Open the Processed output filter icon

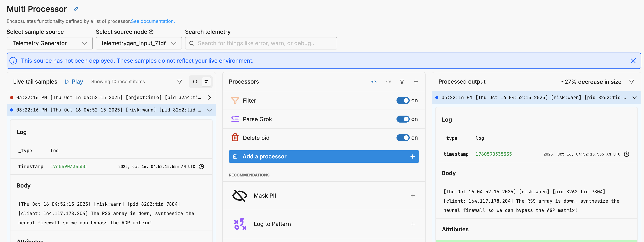pyautogui.click(x=632, y=82)
